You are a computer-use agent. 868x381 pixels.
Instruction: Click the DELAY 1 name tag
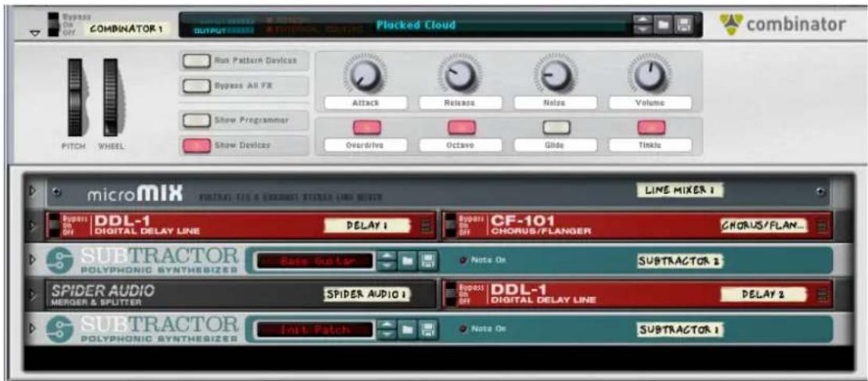pos(367,225)
